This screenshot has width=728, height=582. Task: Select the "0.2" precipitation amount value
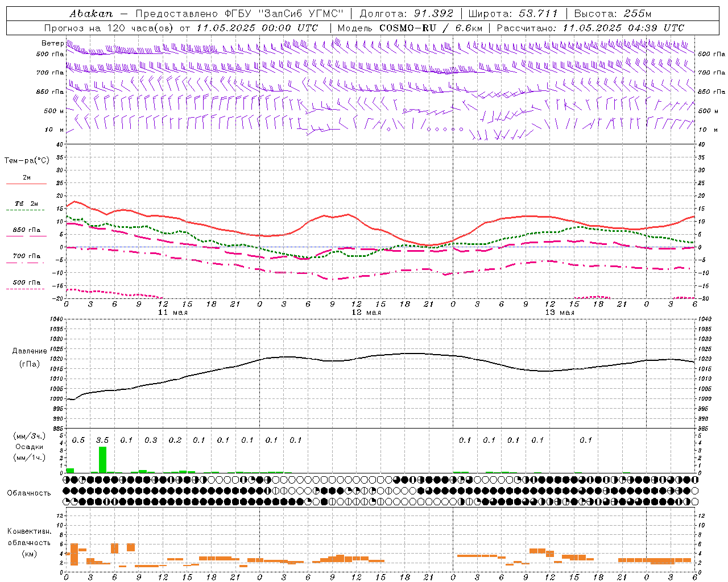click(x=175, y=440)
